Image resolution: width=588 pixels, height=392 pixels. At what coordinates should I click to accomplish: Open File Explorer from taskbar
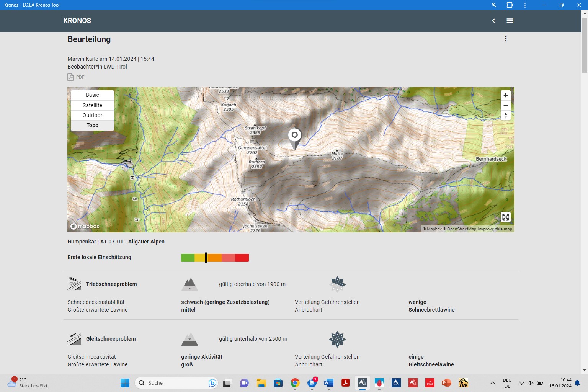(x=261, y=383)
